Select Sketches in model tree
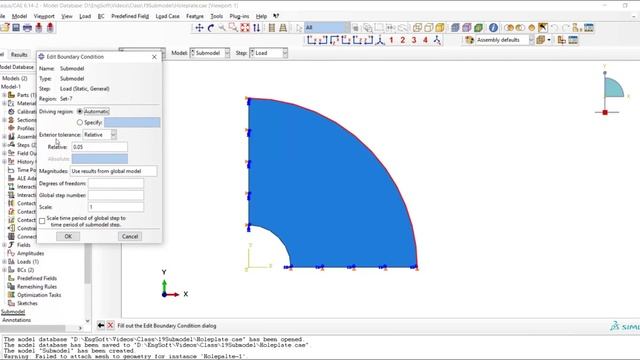This screenshot has height=360, width=640. (x=27, y=303)
